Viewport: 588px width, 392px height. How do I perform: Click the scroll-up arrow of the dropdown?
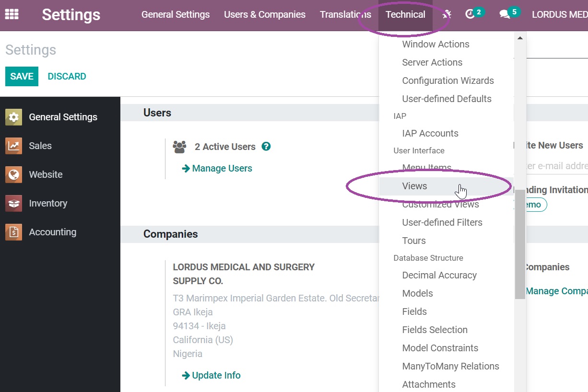pos(520,37)
